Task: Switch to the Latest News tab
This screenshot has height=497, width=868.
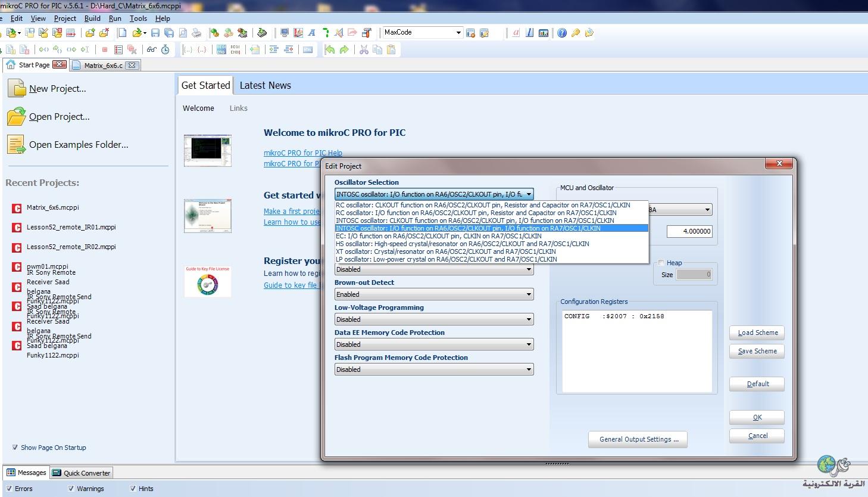Action: point(265,85)
